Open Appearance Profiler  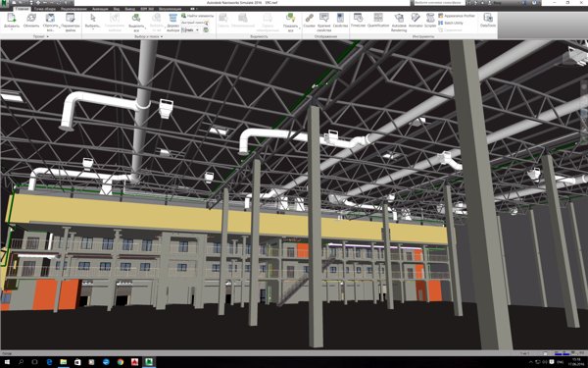coord(457,16)
